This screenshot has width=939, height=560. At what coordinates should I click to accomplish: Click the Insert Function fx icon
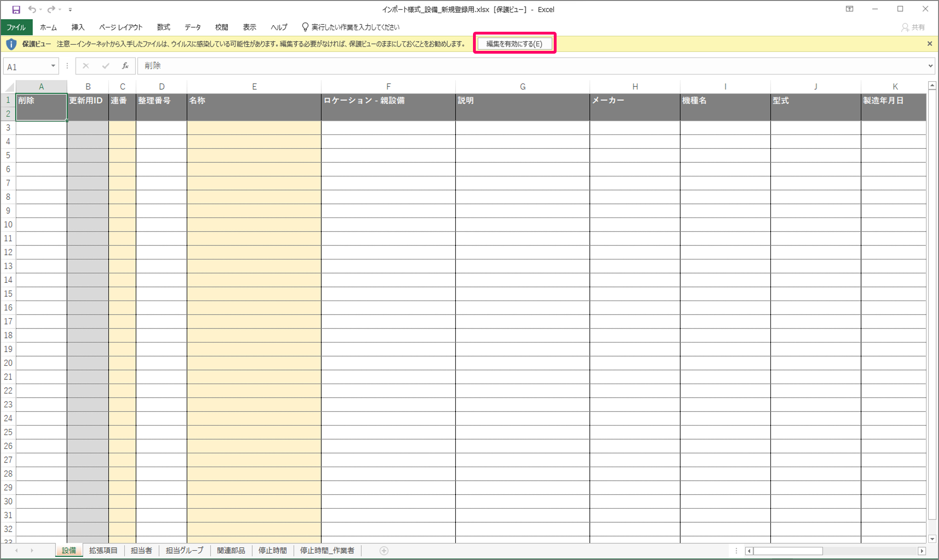pos(125,66)
